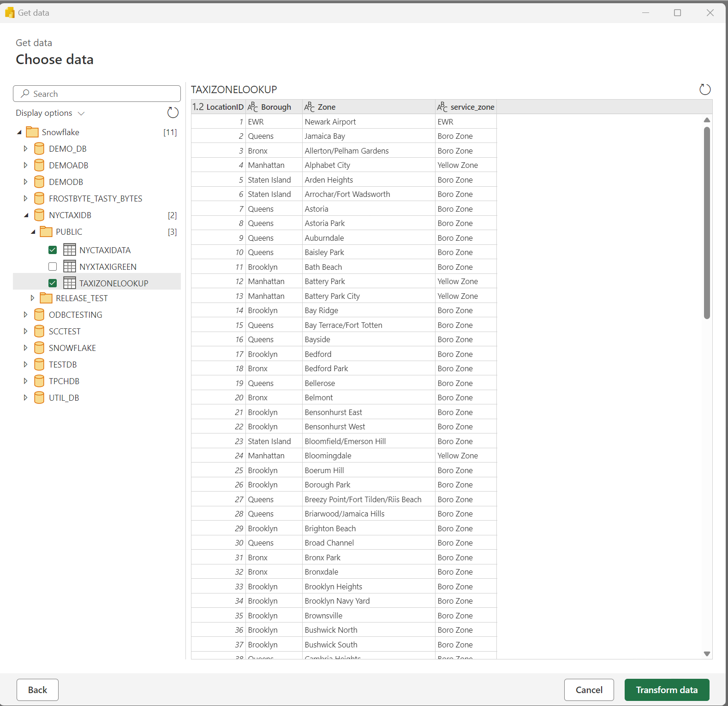This screenshot has width=728, height=706.
Task: Expand the TPCHDB database node
Action: (25, 381)
